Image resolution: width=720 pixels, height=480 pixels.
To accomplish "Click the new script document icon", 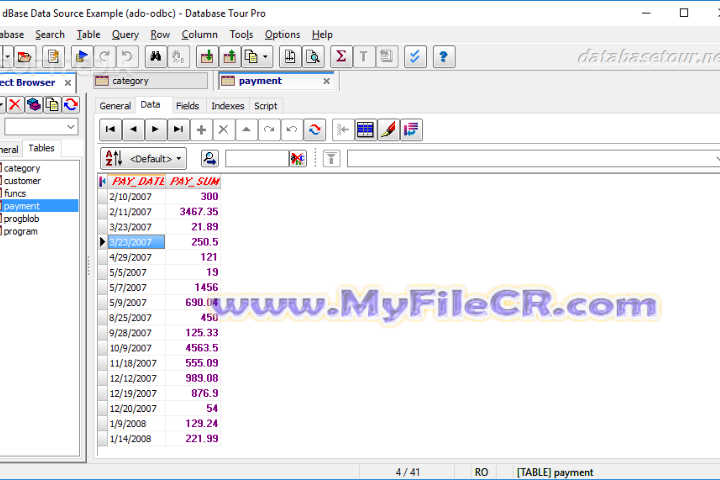I will pos(53,57).
